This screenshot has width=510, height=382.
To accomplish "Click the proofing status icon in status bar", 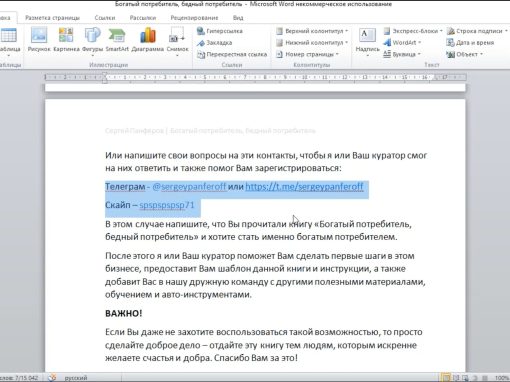I will (52, 378).
